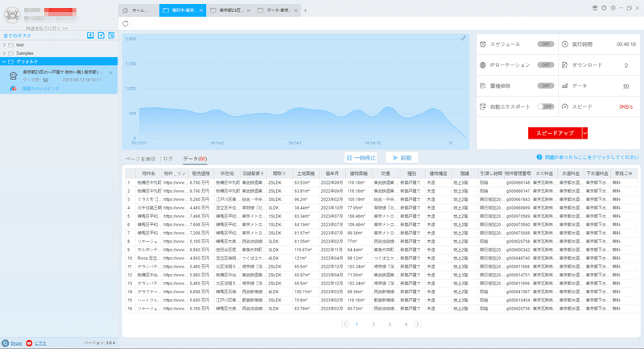Enable the 自動エクスポート switch

tap(546, 106)
